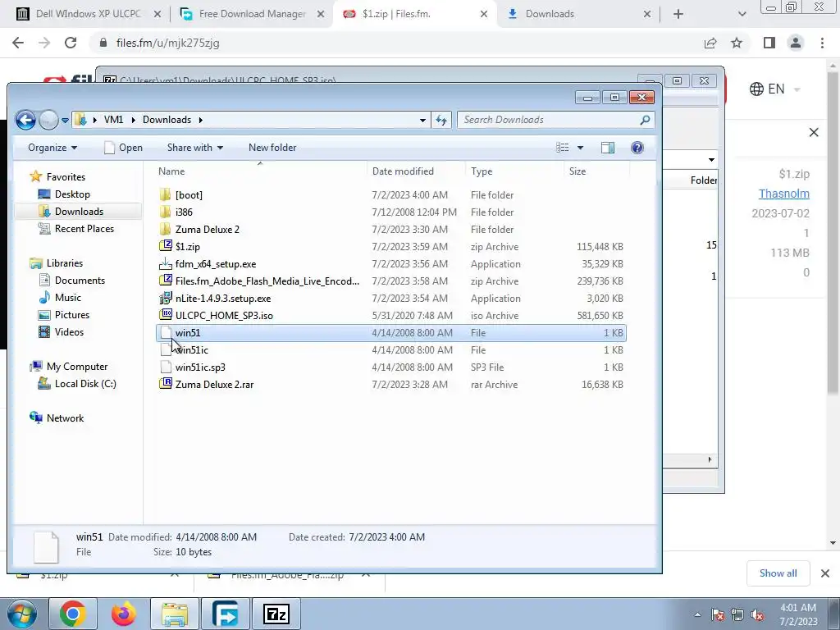Click the Explorer Forward navigation arrow
Screen dimensions: 840x630
[48, 120]
